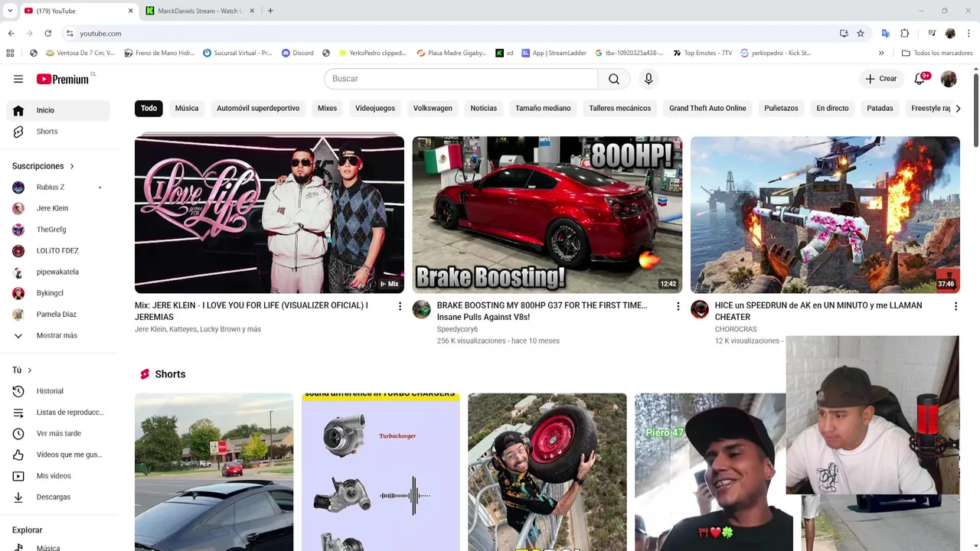980x551 pixels.
Task: Open Ver más tarde in sidebar
Action: coord(58,434)
